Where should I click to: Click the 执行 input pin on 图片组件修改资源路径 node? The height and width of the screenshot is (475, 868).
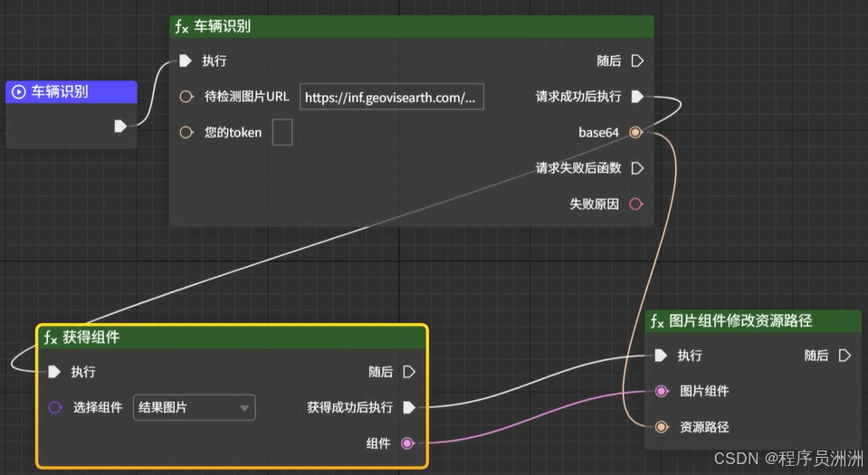(661, 356)
